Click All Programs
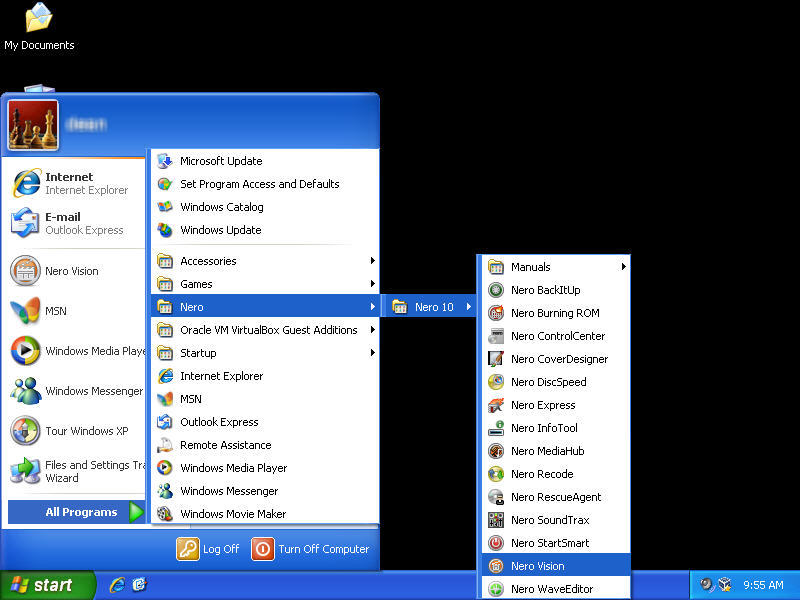800x600 pixels. (77, 512)
